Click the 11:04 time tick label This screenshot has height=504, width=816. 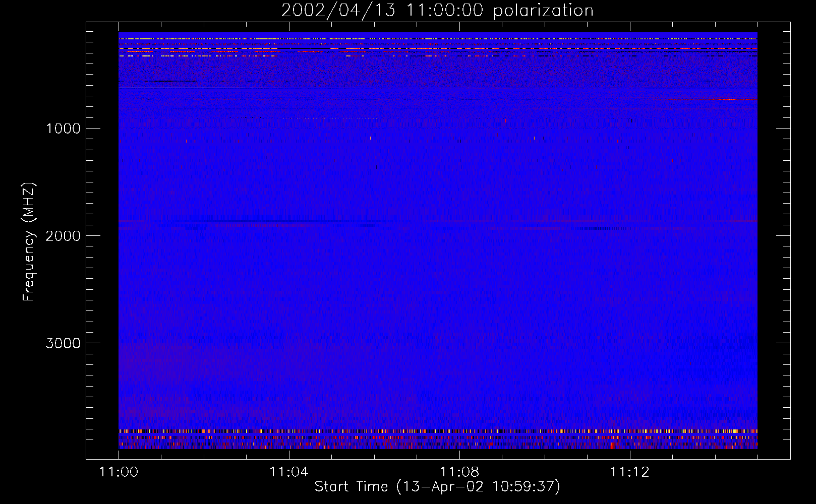(x=288, y=472)
